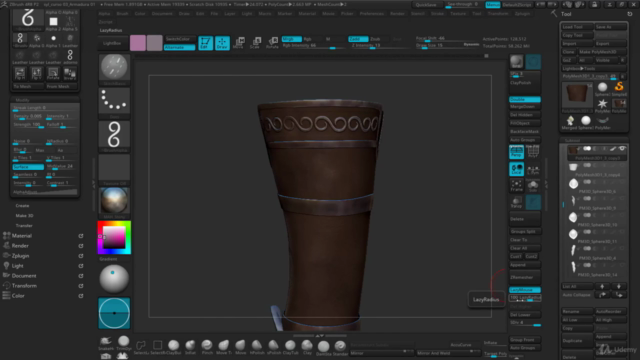This screenshot has height=360, width=640.
Task: Open the Document menu
Action: click(162, 13)
